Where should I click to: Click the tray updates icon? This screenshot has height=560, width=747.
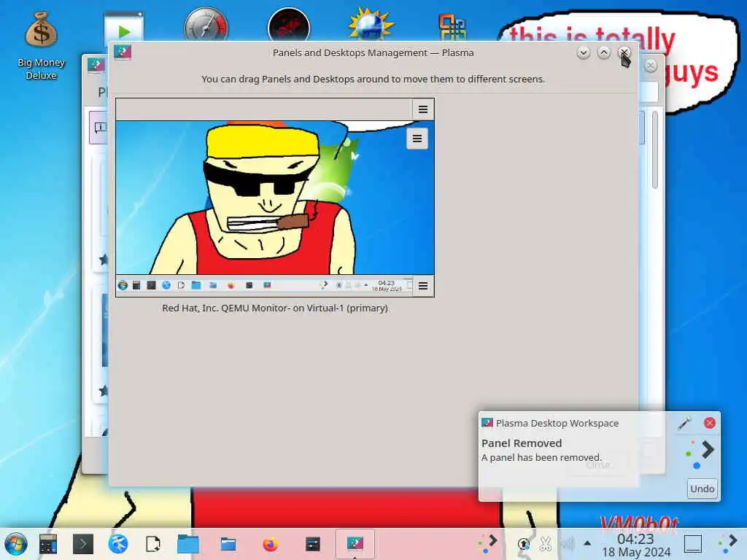pos(524,544)
